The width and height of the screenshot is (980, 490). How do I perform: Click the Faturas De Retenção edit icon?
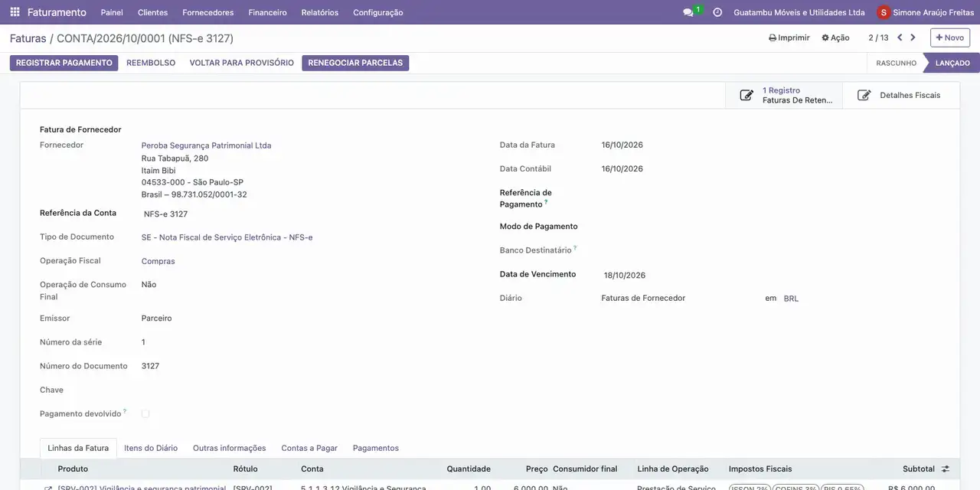coord(746,95)
